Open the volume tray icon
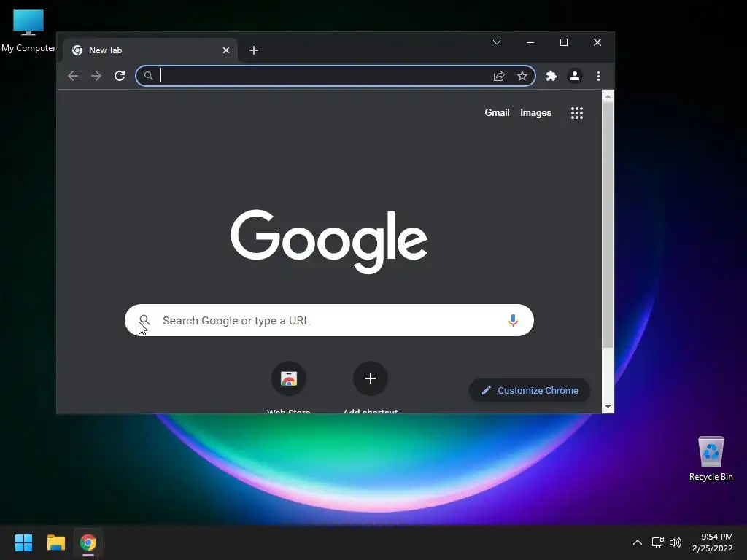 (x=676, y=542)
